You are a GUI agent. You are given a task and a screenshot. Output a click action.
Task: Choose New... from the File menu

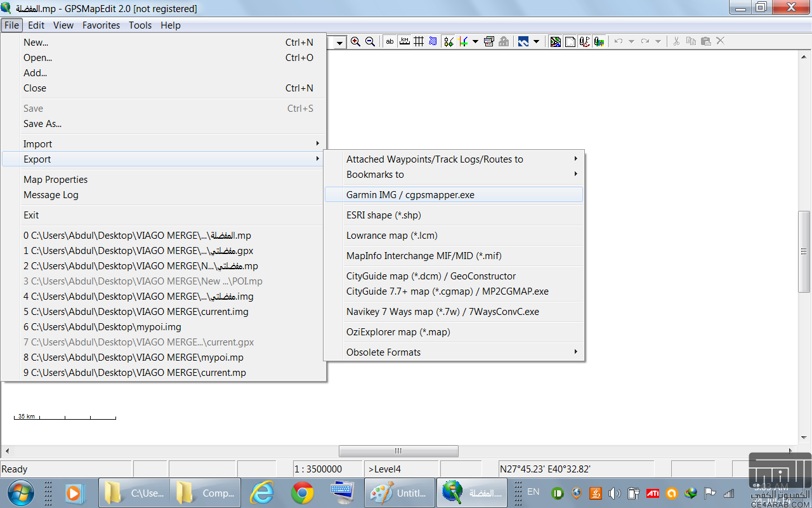(x=164, y=43)
